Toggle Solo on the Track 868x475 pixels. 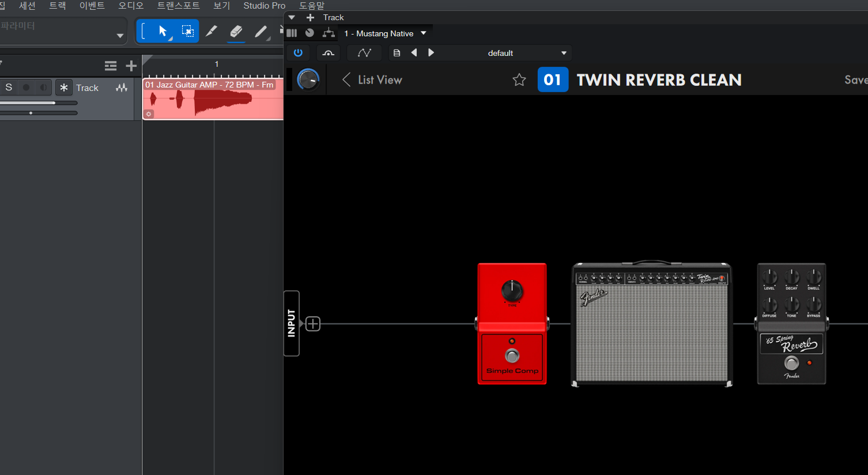pos(9,88)
